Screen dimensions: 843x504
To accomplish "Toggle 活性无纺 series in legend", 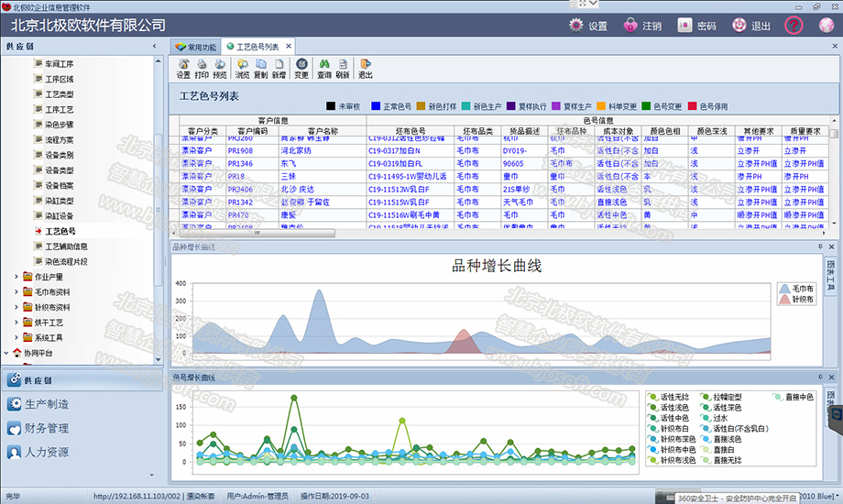I will click(669, 397).
